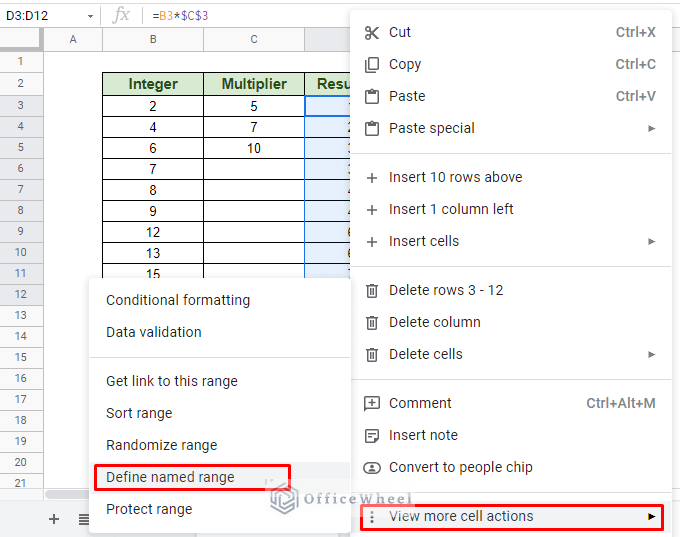Screen dimensions: 680x537
Task: Click the trash icon for Delete column
Action: (372, 322)
